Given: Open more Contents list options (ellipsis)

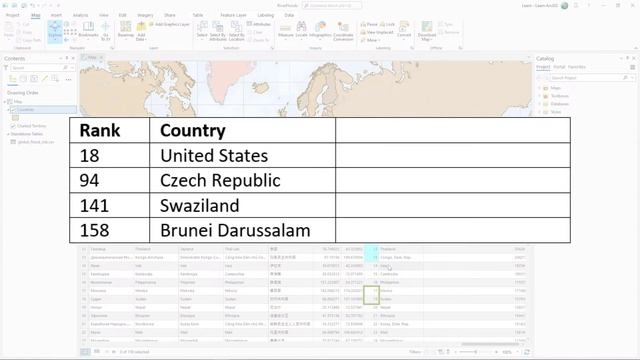Looking at the screenshot, I should pyautogui.click(x=69, y=79).
